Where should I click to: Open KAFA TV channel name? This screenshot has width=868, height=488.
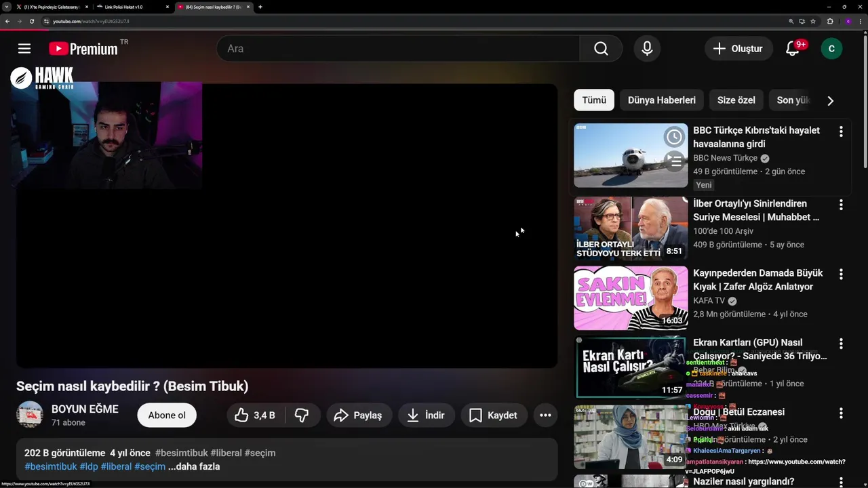pyautogui.click(x=709, y=300)
